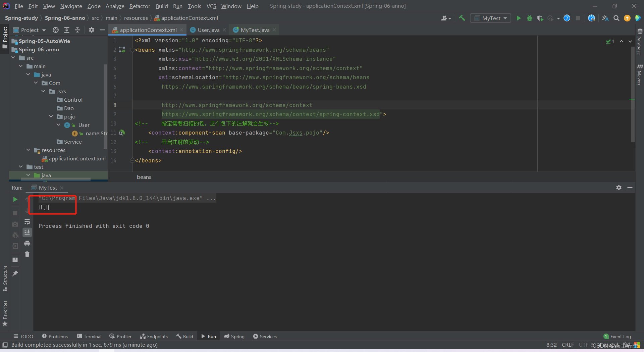Click beans breadcrumb below editor
Image resolution: width=644 pixels, height=352 pixels.
[144, 177]
